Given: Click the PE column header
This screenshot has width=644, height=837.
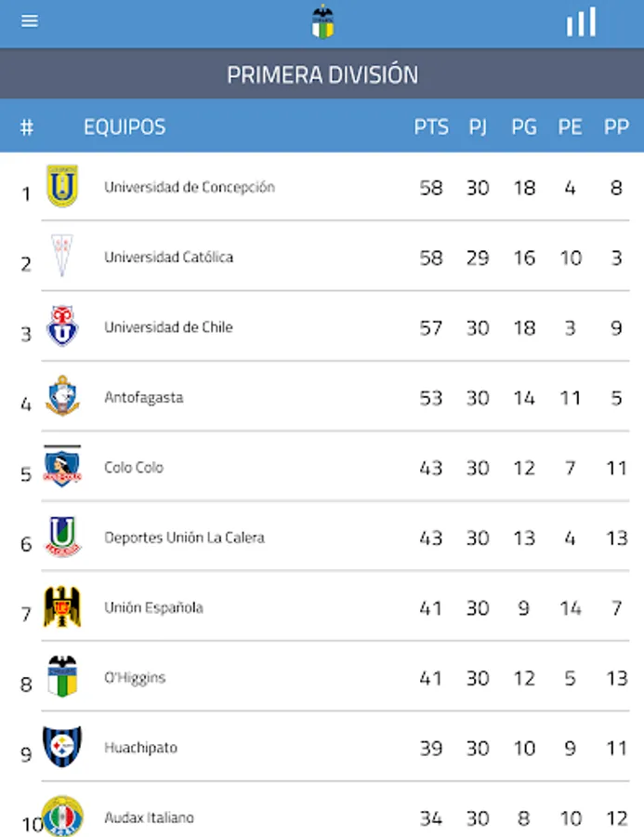Looking at the screenshot, I should click(x=570, y=126).
